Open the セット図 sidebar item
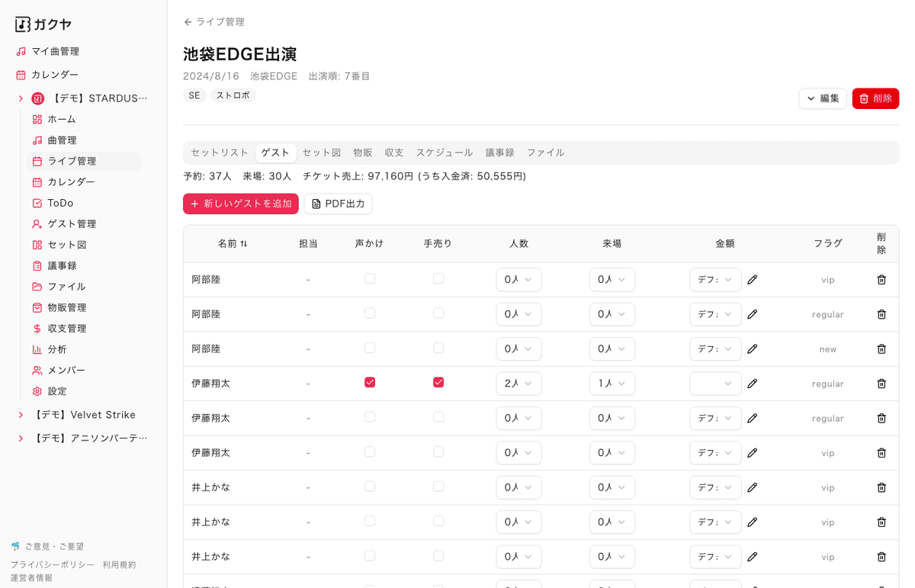 (x=68, y=244)
